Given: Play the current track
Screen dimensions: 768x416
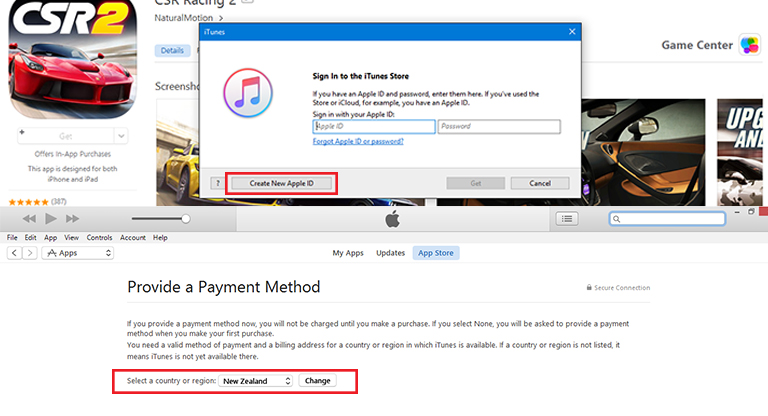Looking at the screenshot, I should [x=50, y=219].
